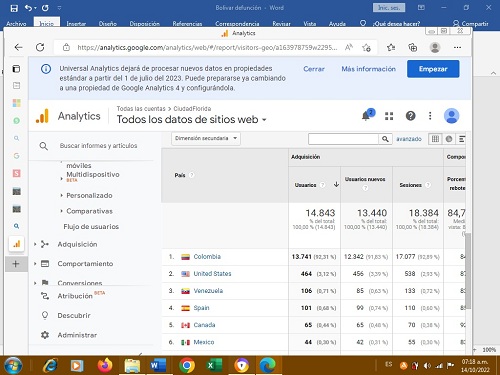The height and width of the screenshot is (375, 500).
Task: Open the Referencias tab in Word
Action: (x=187, y=24)
